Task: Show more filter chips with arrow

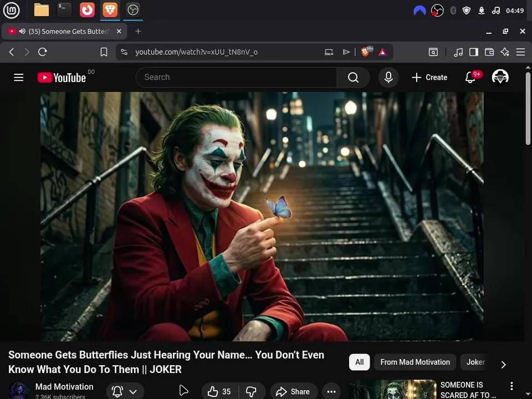Action: [x=504, y=365]
